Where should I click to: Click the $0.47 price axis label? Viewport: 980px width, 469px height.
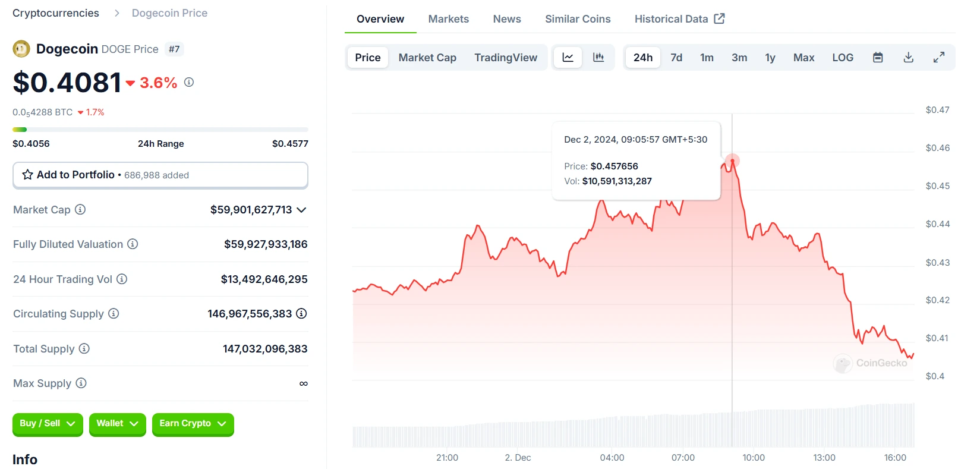pos(937,110)
